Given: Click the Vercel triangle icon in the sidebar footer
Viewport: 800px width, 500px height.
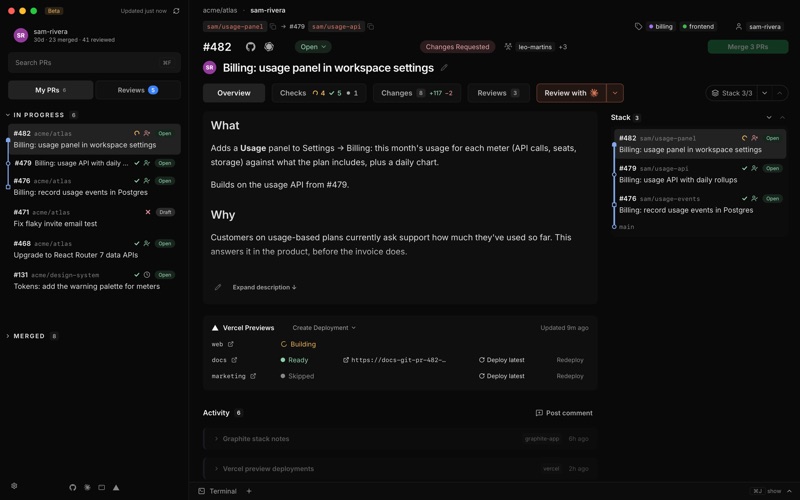Looking at the screenshot, I should [x=116, y=488].
